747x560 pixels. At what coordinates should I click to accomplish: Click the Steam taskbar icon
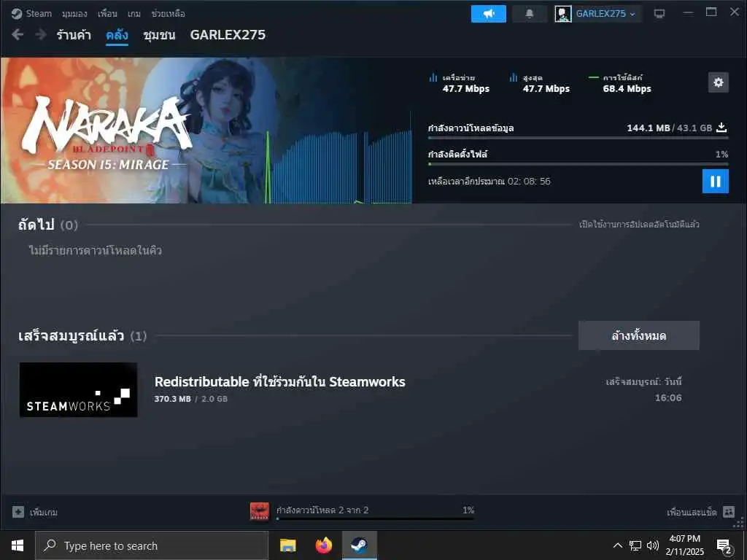click(359, 545)
